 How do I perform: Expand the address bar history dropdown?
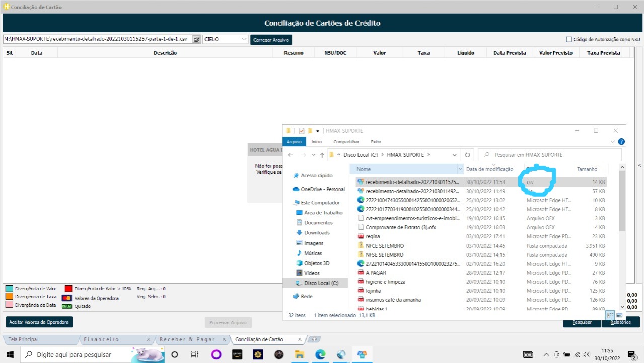[x=455, y=155]
